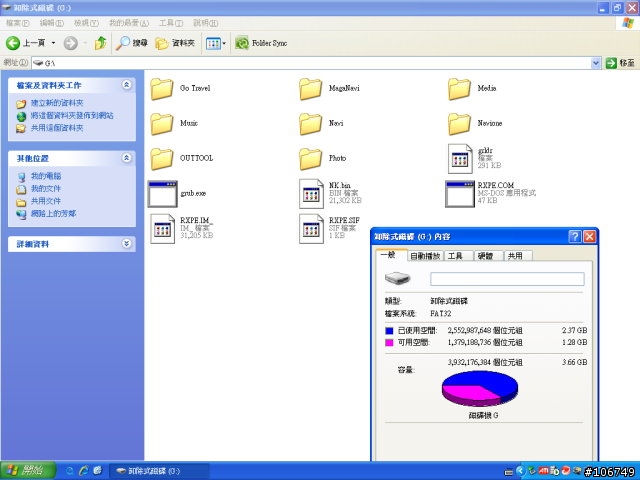Click the drive icon in properties dialog
Screen dimensions: 640x480
pos(397,278)
